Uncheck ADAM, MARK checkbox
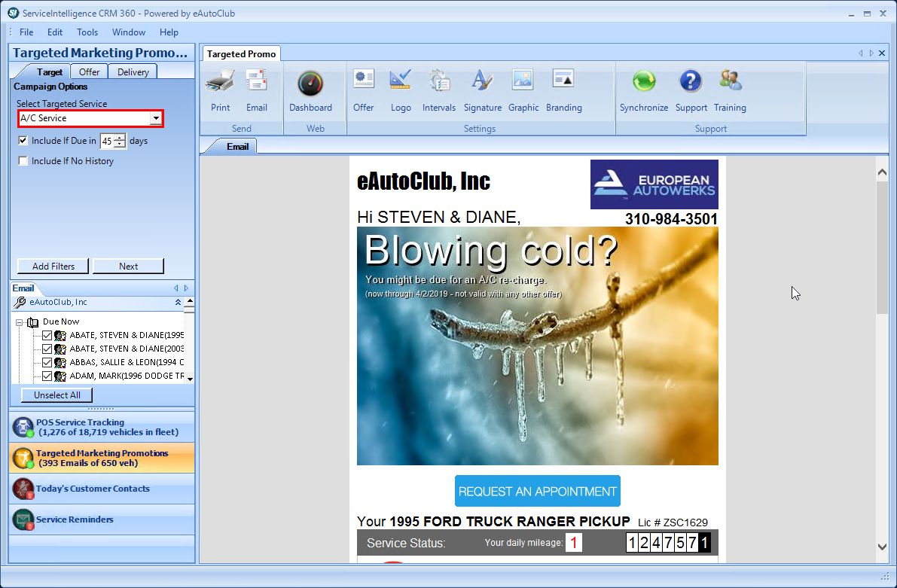 (x=47, y=376)
